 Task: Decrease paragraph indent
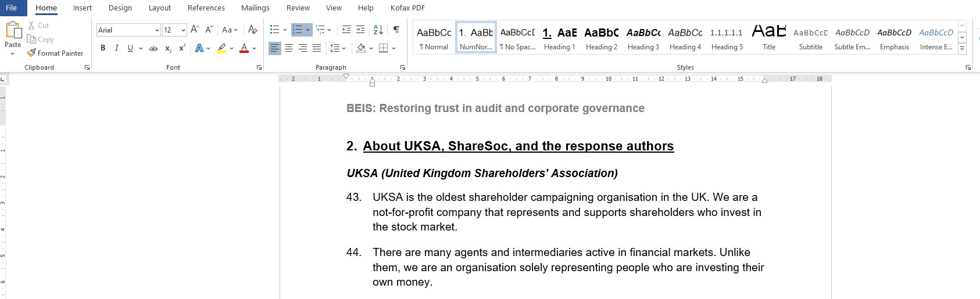(x=346, y=30)
